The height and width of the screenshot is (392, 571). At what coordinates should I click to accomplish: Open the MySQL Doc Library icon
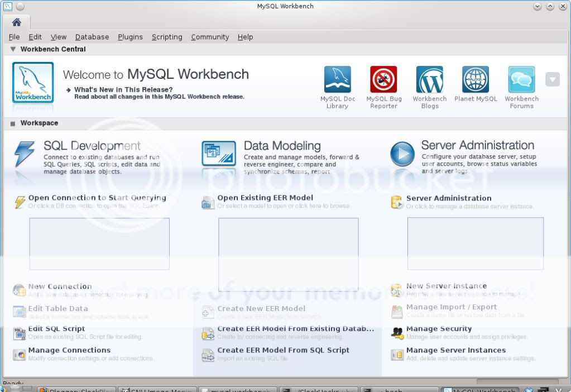tap(338, 79)
